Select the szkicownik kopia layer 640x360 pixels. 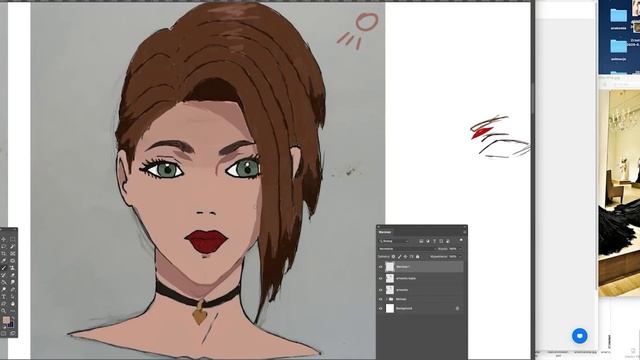coord(406,278)
